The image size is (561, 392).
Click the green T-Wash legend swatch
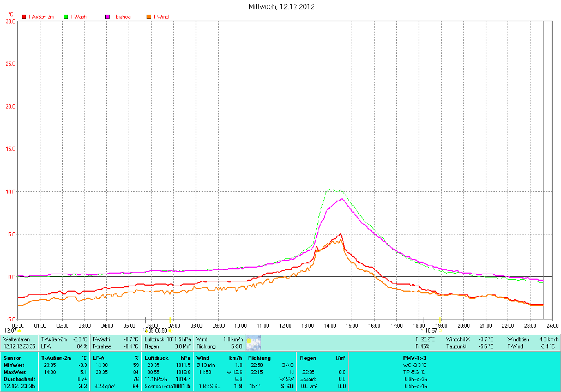click(x=66, y=17)
